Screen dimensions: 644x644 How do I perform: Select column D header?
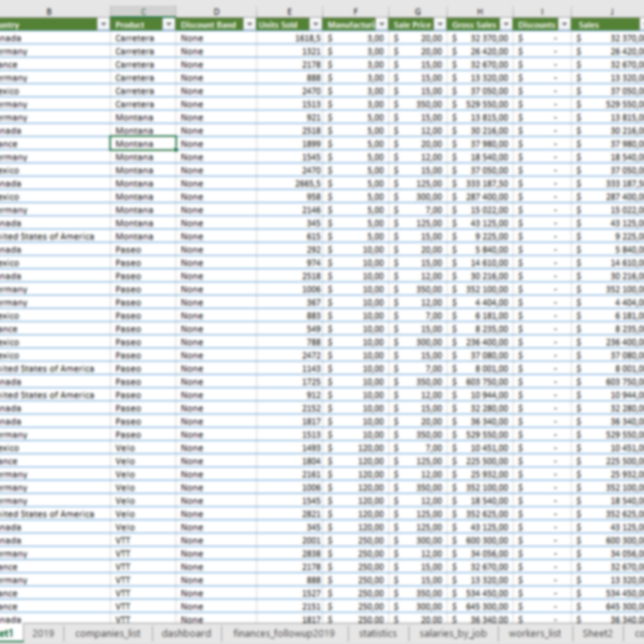tap(216, 11)
